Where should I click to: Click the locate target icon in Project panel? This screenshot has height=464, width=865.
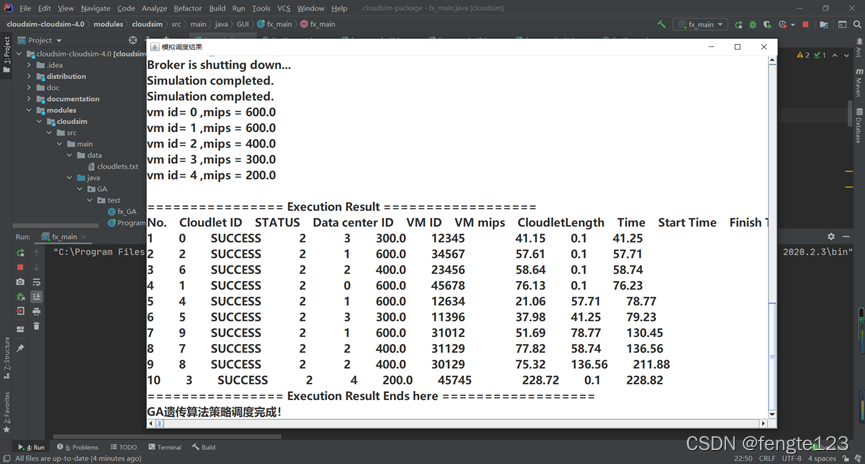click(x=133, y=40)
